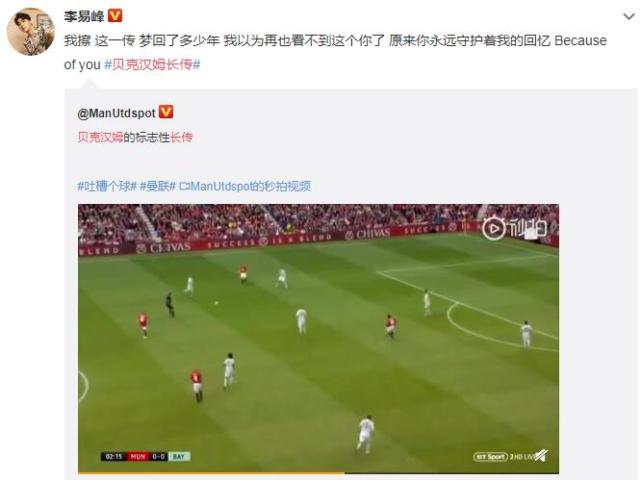
Task: Open the #吐槽个球# hashtag
Action: click(x=107, y=186)
